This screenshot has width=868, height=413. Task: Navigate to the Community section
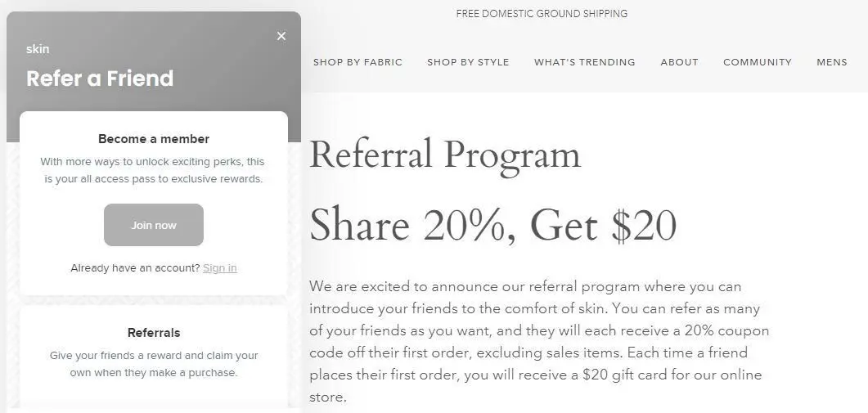[x=757, y=62]
